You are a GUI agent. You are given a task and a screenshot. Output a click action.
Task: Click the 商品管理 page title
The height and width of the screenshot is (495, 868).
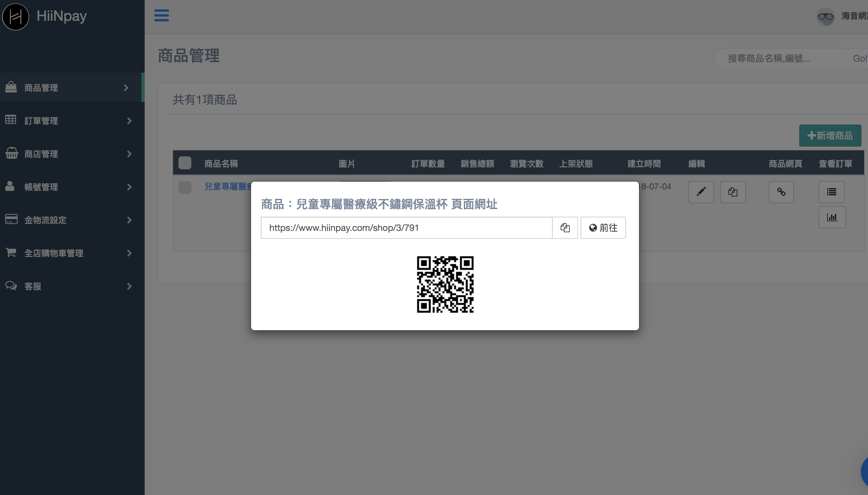[x=189, y=55]
